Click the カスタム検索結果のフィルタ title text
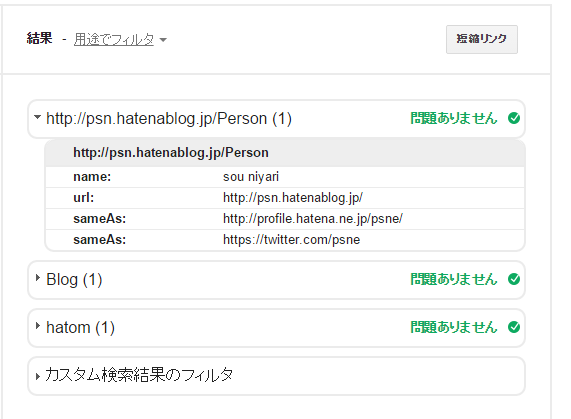This screenshot has height=419, width=571. click(139, 375)
